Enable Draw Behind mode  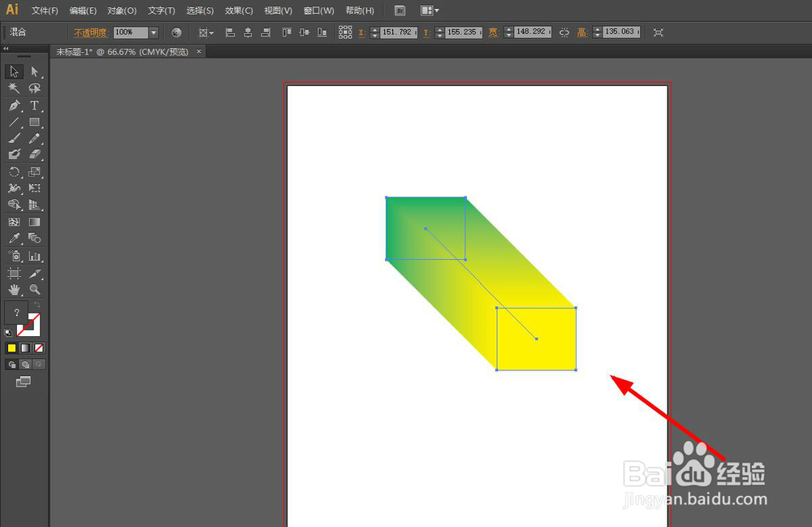pyautogui.click(x=25, y=365)
